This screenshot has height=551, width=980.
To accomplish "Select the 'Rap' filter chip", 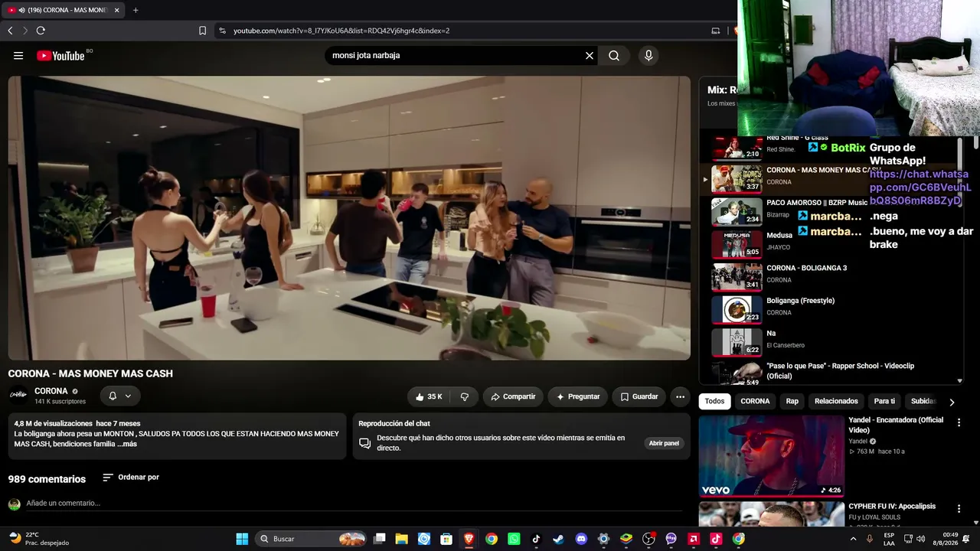I will pyautogui.click(x=792, y=401).
